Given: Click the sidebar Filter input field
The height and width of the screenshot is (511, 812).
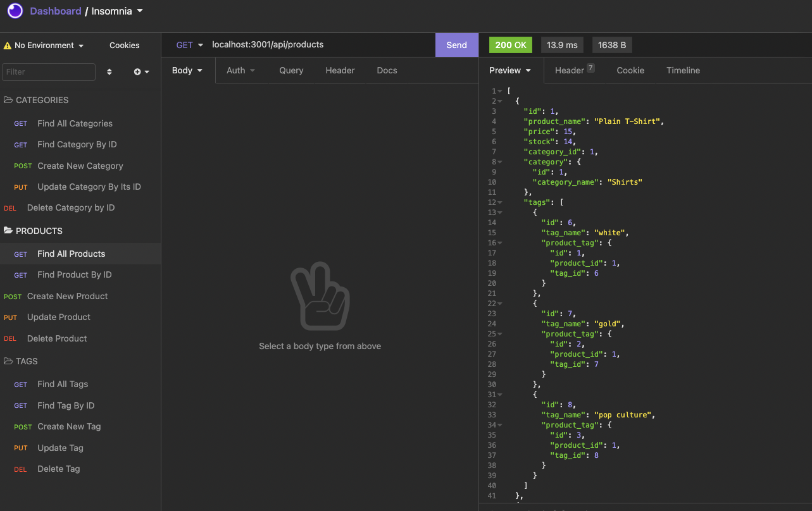Looking at the screenshot, I should pos(48,72).
